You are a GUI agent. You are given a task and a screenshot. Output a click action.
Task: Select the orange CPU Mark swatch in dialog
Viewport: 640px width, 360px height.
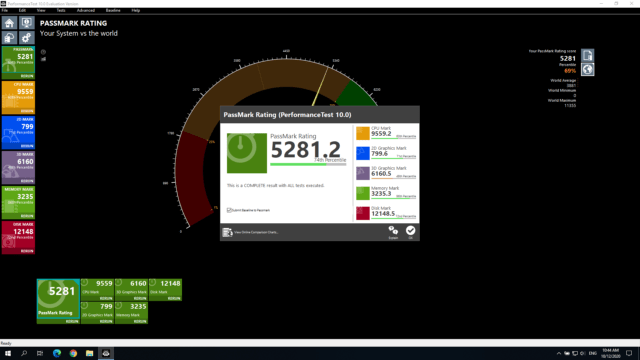click(x=362, y=133)
